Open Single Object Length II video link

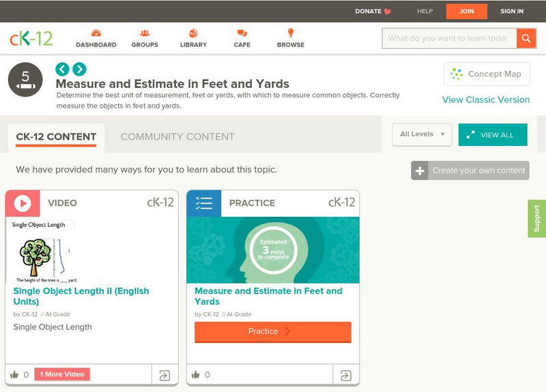(x=81, y=297)
